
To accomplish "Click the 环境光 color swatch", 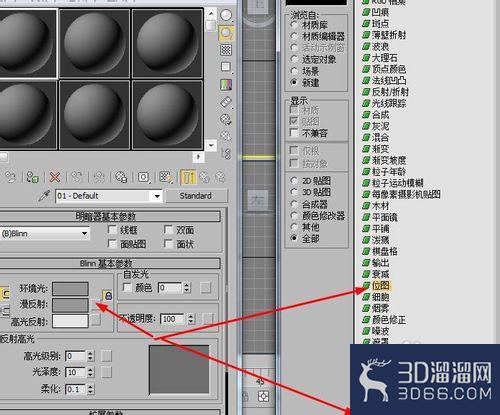I will click(70, 289).
